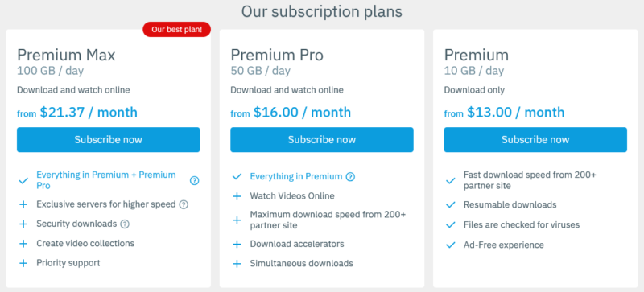Click plus icon next to Create video collections
Screen dimensions: 644x292
click(23, 244)
